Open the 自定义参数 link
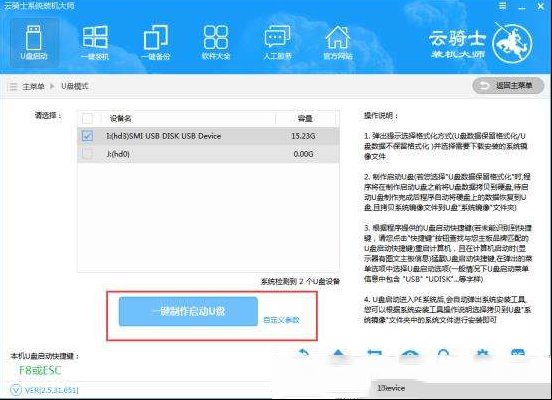The width and height of the screenshot is (552, 400). [x=281, y=320]
